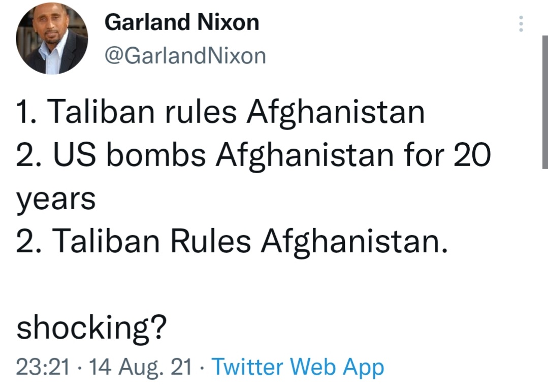Click the Garland Nixon display name
This screenshot has width=548, height=392.
tap(182, 22)
